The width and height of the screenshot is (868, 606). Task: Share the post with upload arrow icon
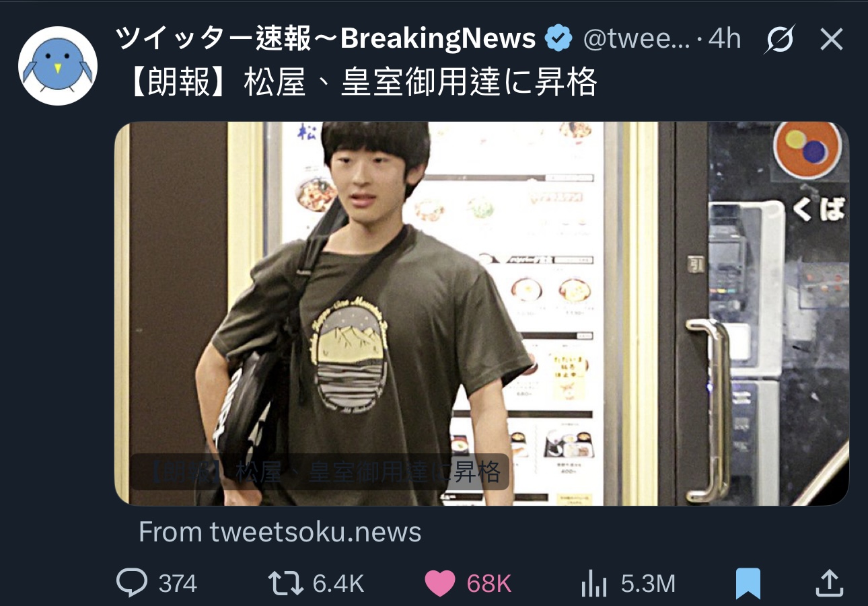pyautogui.click(x=829, y=583)
